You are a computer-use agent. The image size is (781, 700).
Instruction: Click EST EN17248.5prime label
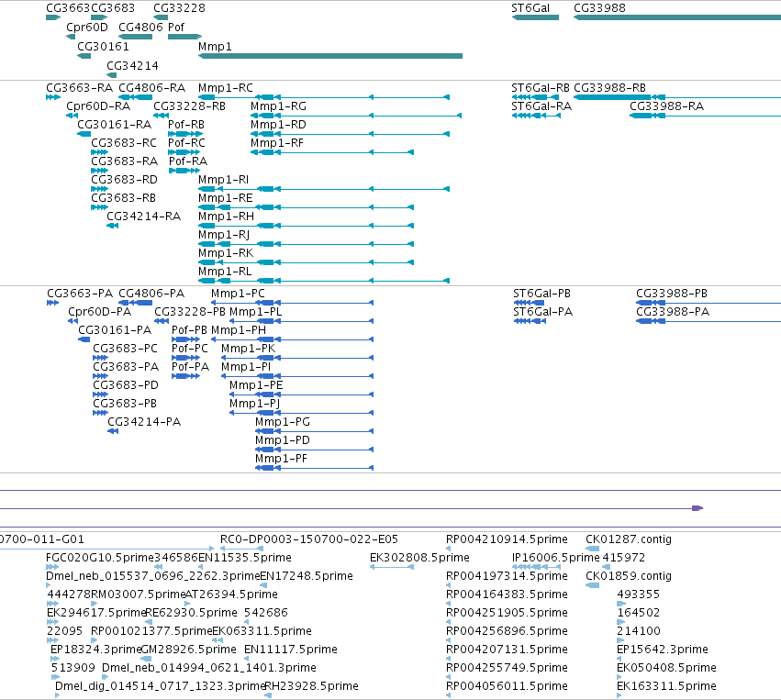(307, 576)
